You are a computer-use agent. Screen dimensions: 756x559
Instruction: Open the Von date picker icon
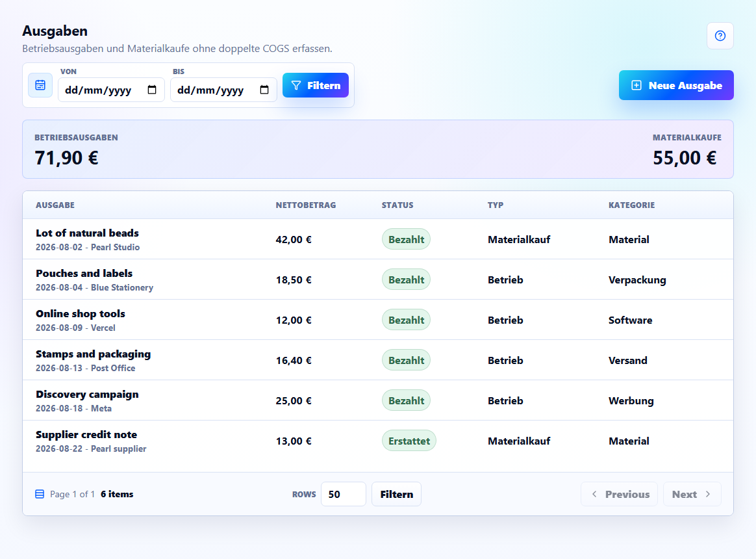(152, 90)
